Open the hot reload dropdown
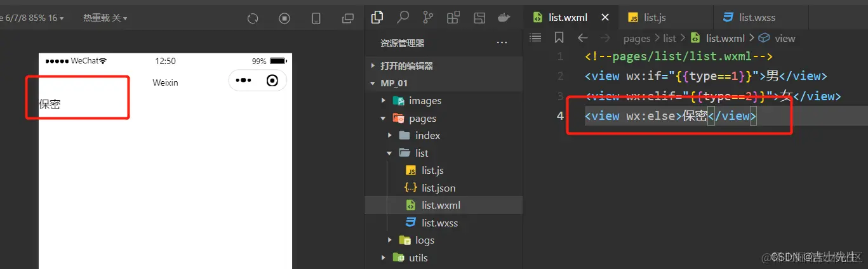 (105, 18)
